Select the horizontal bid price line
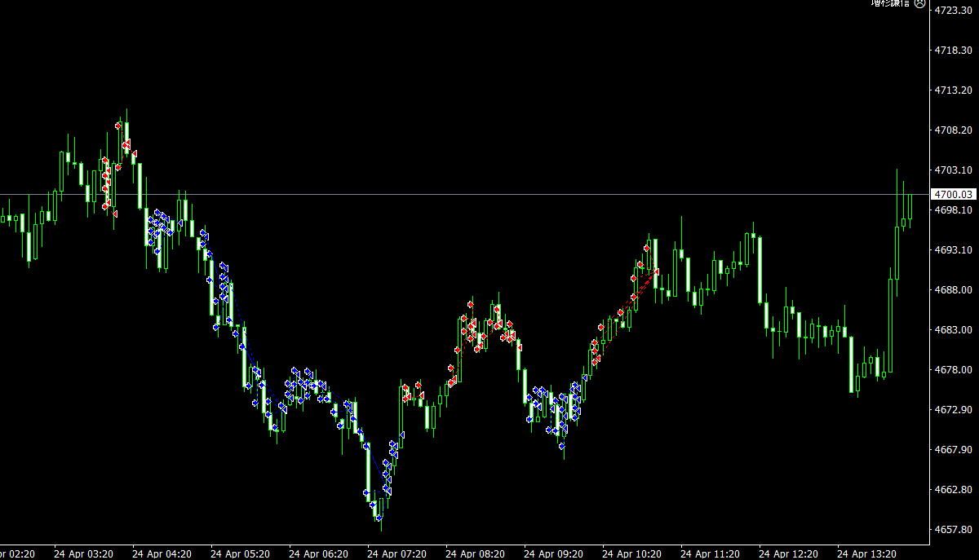The width and height of the screenshot is (979, 560). [465, 194]
